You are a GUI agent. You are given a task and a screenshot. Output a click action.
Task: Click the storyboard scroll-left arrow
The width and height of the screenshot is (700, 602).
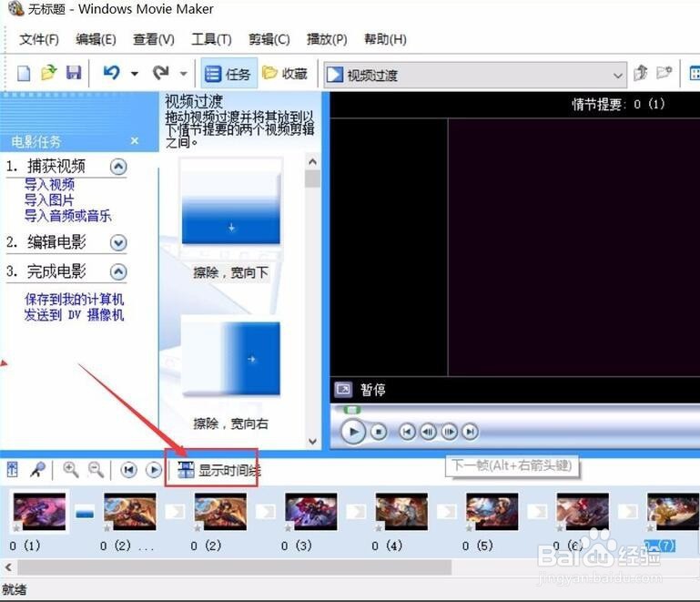8,567
